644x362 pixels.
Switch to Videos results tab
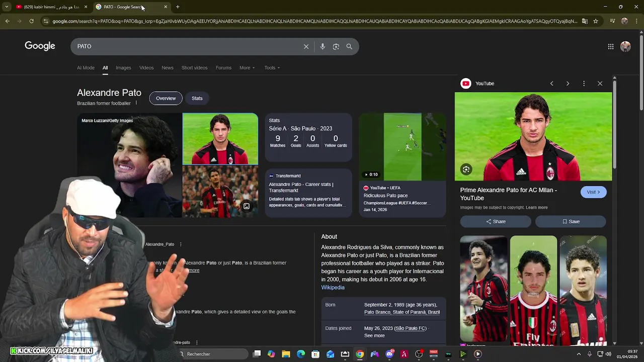(146, 68)
